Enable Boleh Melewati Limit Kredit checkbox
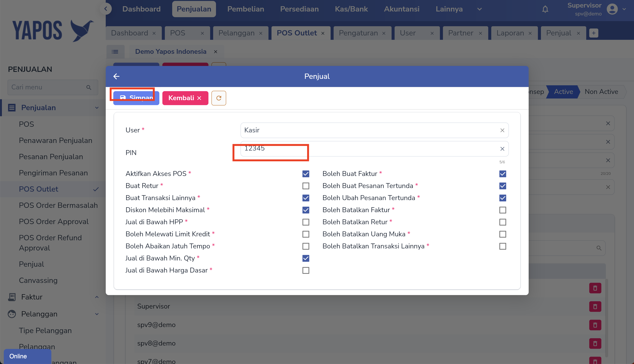634x364 pixels. coord(306,234)
